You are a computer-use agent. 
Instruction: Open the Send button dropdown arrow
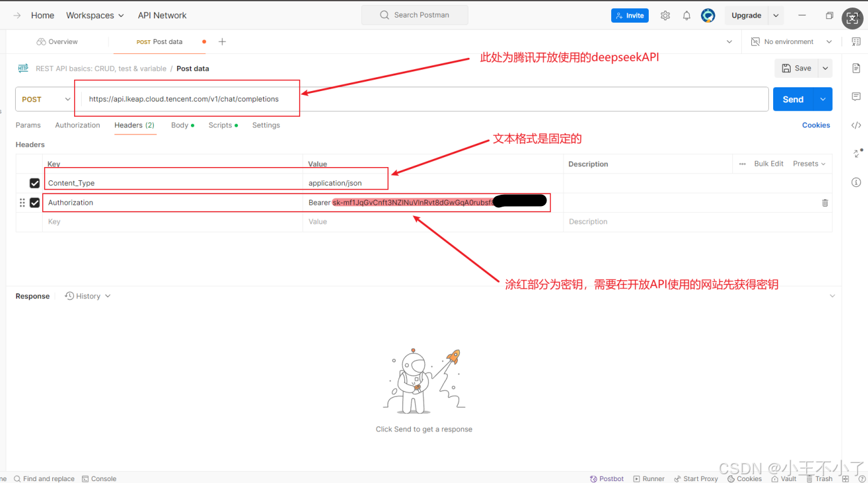(x=823, y=99)
